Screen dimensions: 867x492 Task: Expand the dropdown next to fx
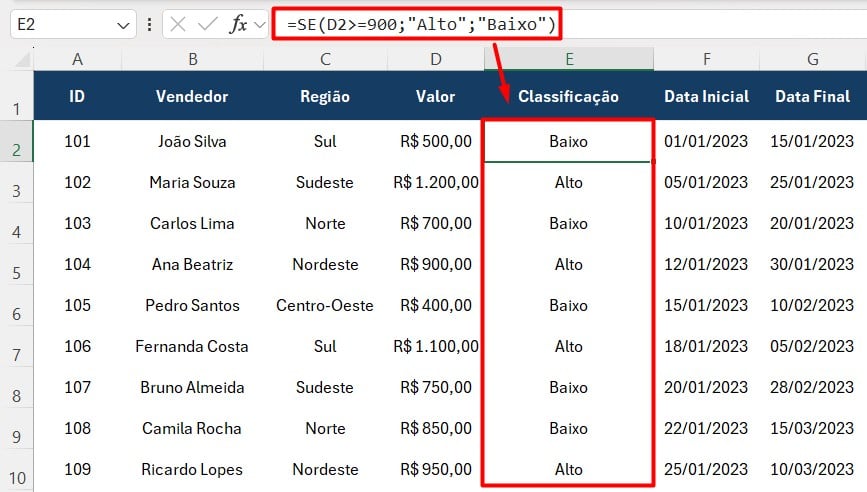[260, 25]
